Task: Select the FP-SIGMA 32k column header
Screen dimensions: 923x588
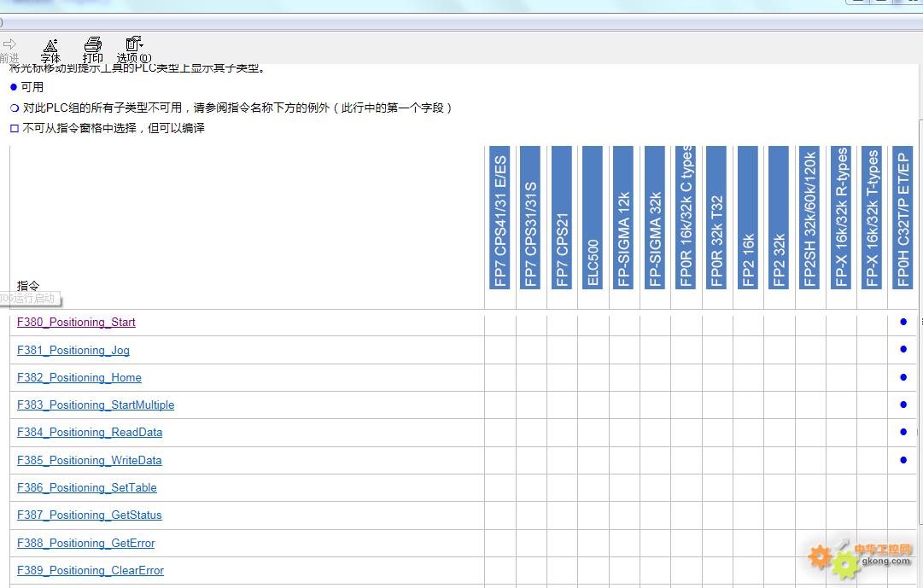Action: [655, 218]
